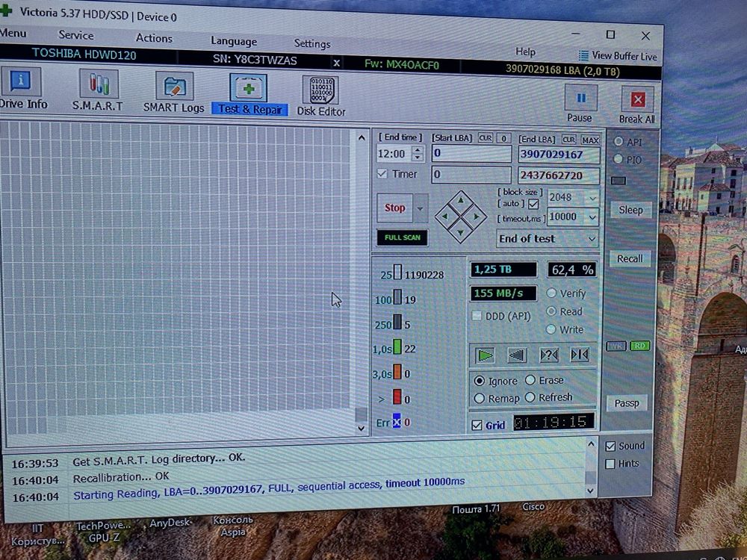This screenshot has width=747, height=560.
Task: Click the rewind scan button
Action: 517,355
